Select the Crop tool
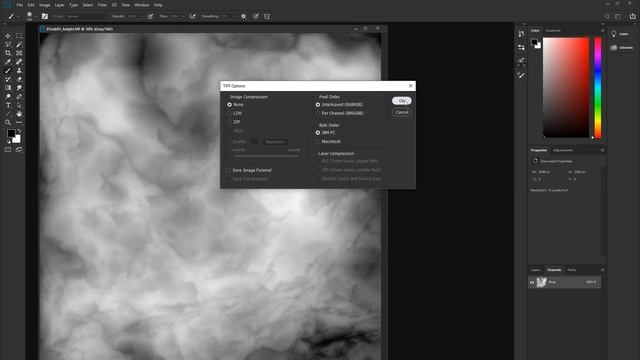 (8, 53)
